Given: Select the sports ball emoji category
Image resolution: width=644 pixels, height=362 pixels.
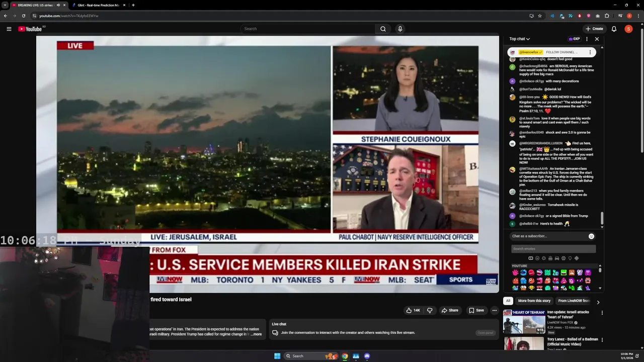Looking at the screenshot, I should pos(563,258).
